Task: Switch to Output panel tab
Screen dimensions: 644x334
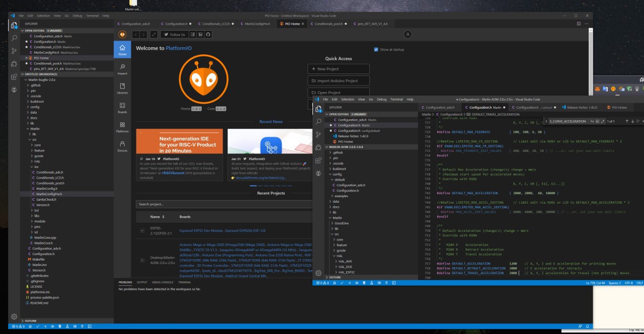Action: pos(142,282)
